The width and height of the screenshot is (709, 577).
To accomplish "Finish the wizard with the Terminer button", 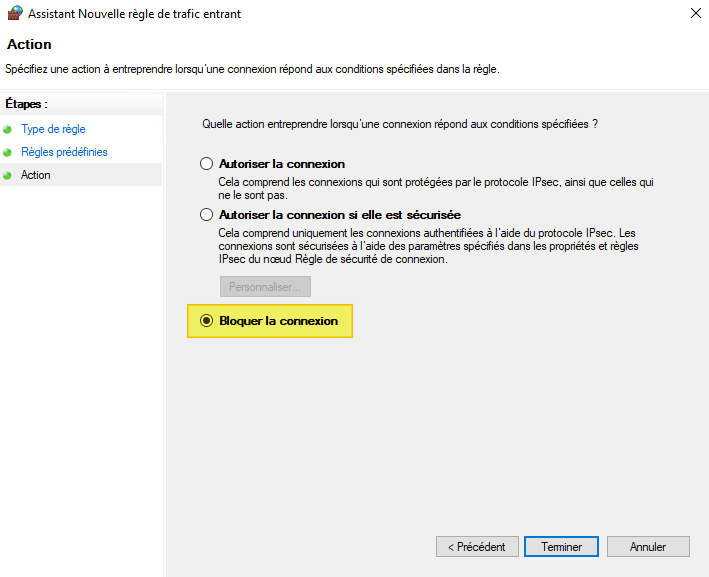I will (561, 547).
